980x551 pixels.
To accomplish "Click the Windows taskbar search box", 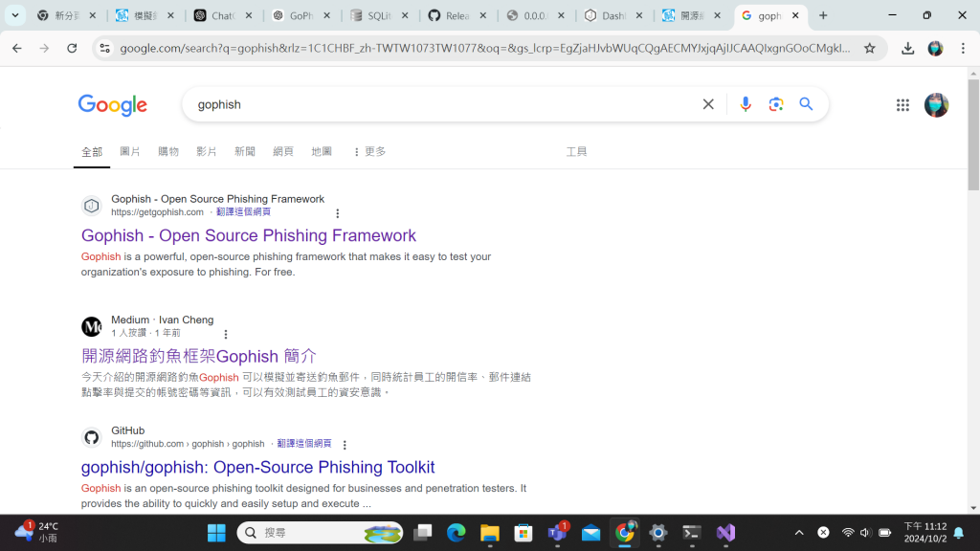I will coord(320,533).
